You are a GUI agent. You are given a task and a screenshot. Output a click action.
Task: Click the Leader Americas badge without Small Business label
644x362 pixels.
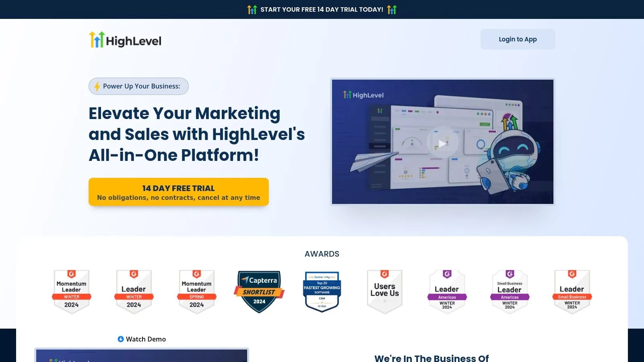click(447, 292)
